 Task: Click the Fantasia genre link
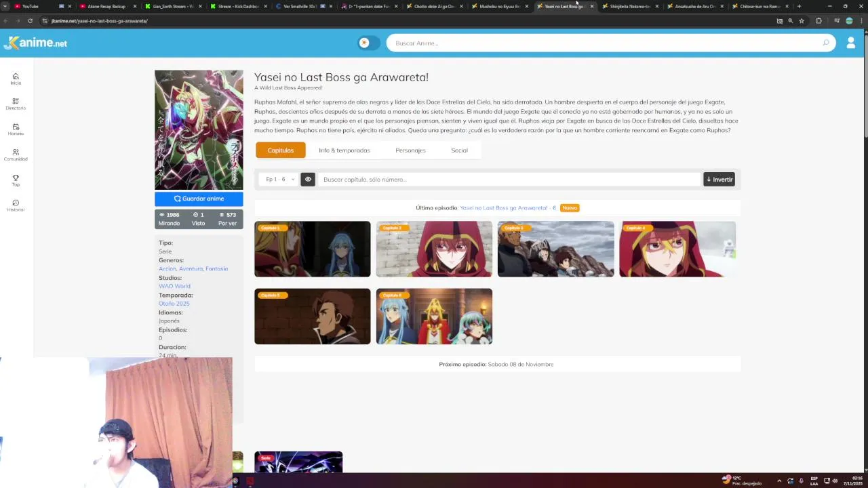click(217, 268)
